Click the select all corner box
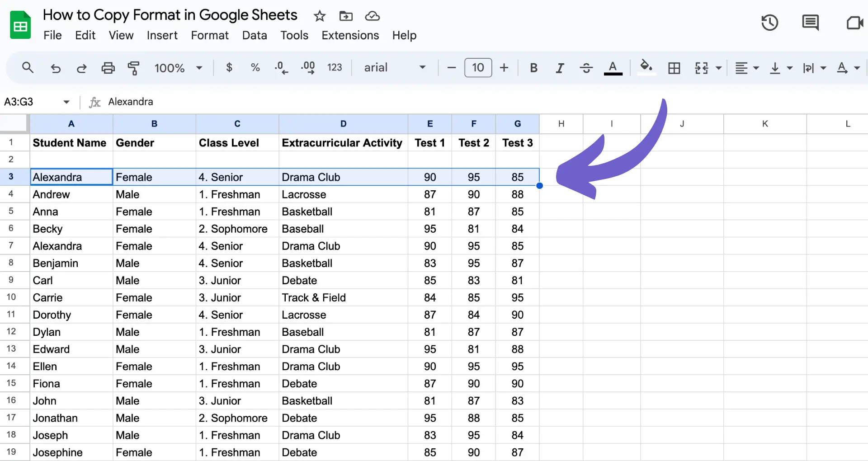 point(14,123)
